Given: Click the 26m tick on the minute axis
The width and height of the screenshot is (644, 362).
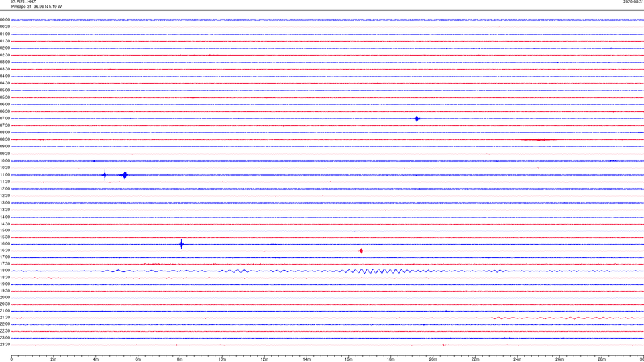Looking at the screenshot, I should coord(559,359).
